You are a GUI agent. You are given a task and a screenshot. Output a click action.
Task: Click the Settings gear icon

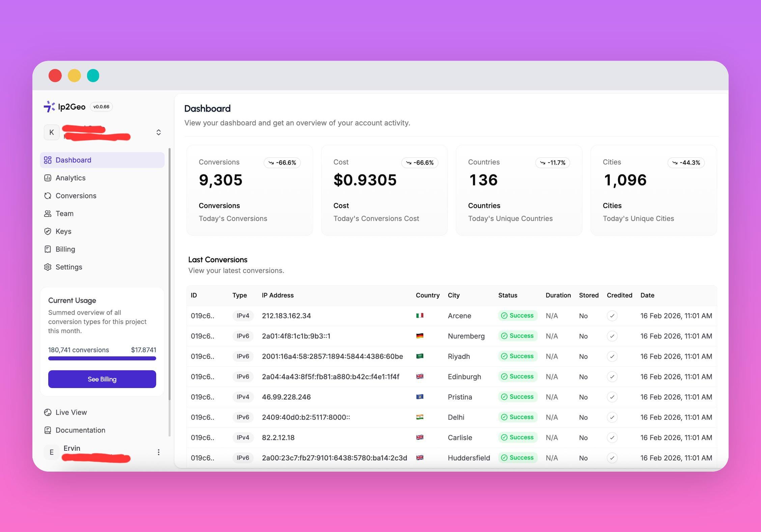point(48,267)
